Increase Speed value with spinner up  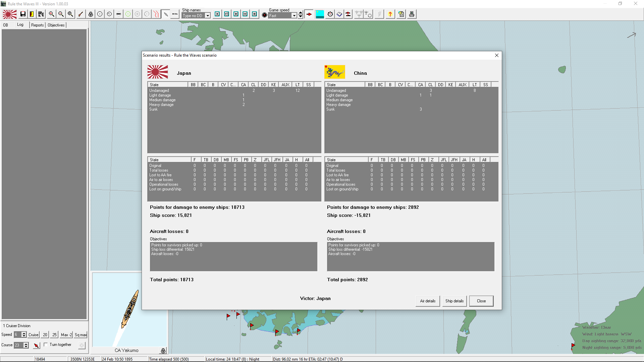point(24,333)
